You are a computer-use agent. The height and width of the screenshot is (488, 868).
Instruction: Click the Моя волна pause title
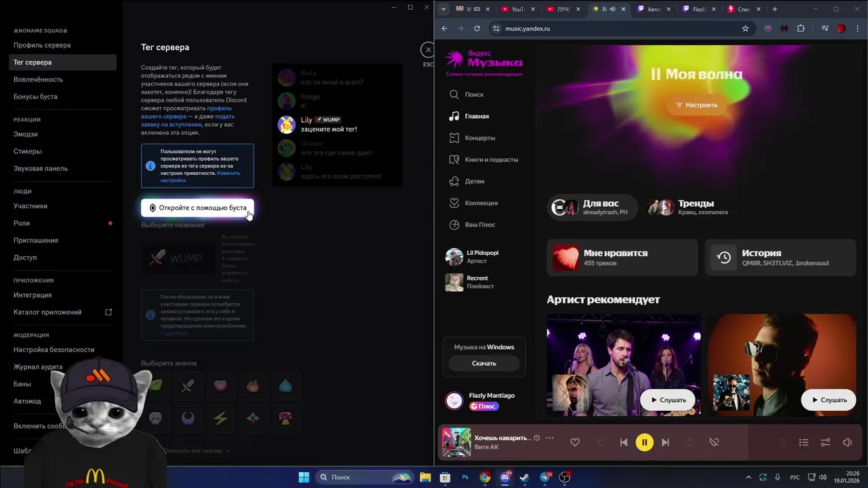tap(696, 75)
